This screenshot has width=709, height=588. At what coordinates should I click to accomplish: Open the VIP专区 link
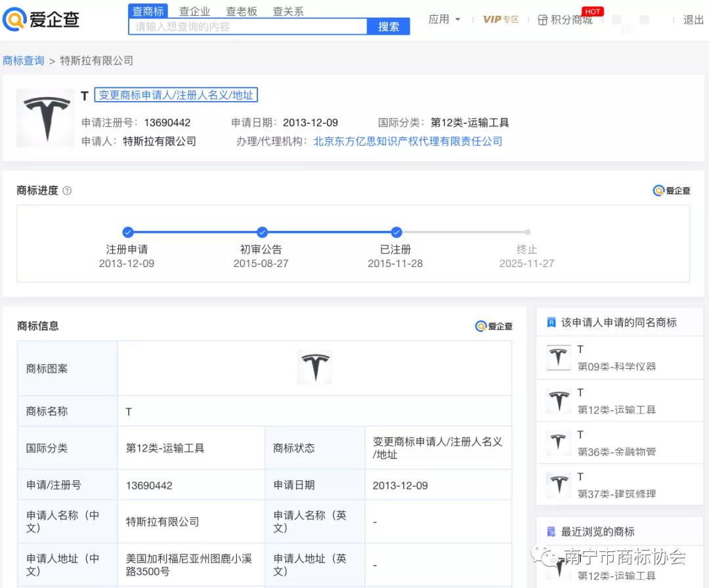(x=500, y=20)
